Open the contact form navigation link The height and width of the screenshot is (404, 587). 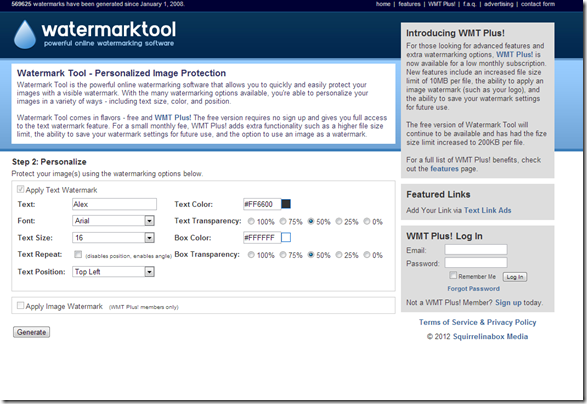[538, 4]
